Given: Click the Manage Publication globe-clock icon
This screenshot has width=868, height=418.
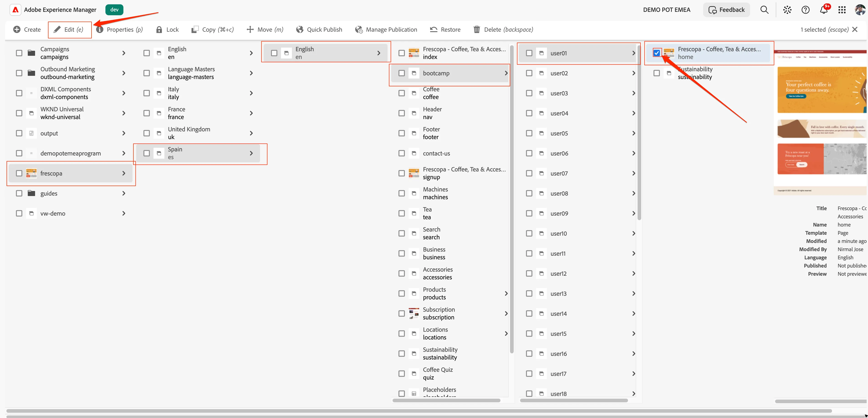Looking at the screenshot, I should tap(359, 30).
